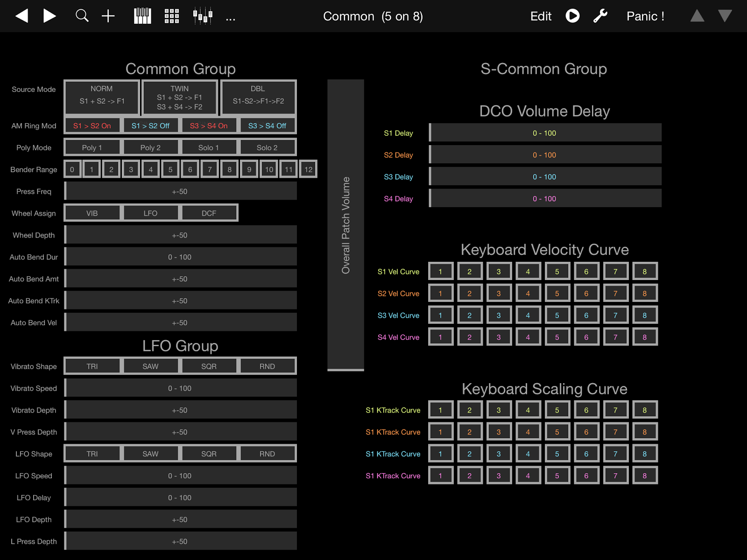Select pink S1 KTrack Curve 7
Screen dimensions: 747x560
click(x=616, y=476)
